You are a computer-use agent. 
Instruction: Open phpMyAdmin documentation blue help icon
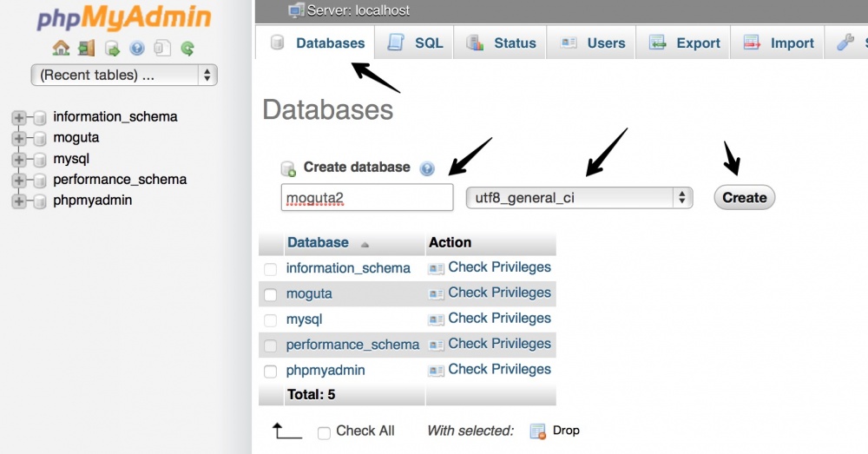click(x=136, y=49)
